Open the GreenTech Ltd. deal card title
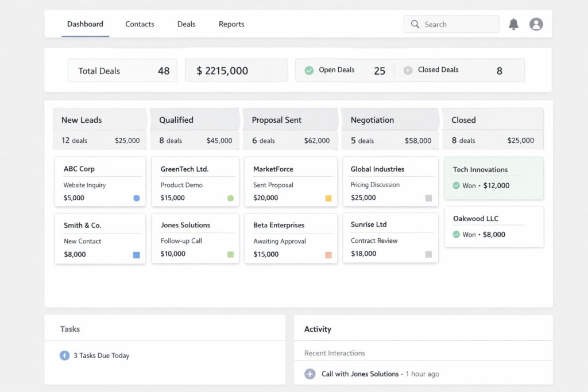This screenshot has width=588, height=392. click(x=184, y=169)
